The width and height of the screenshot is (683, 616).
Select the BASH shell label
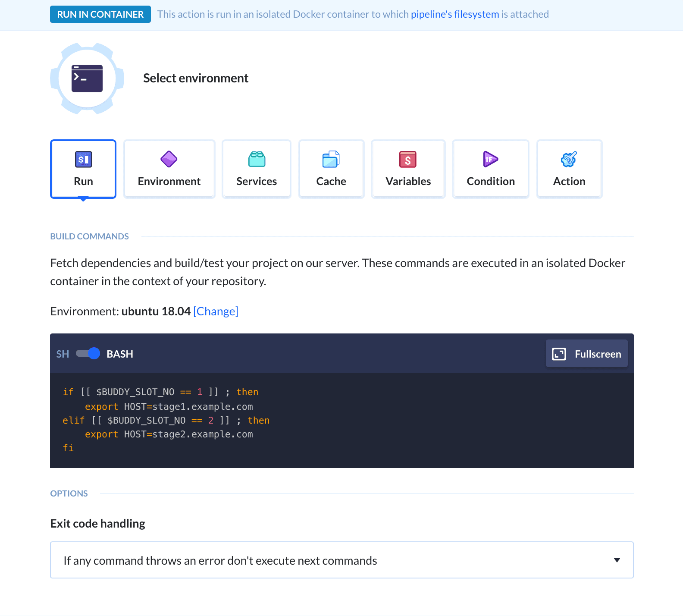(120, 354)
